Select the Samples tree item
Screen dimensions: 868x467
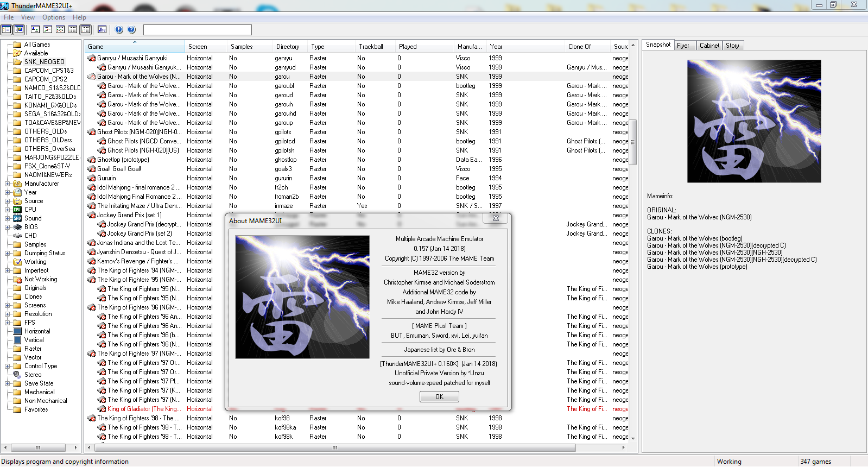35,244
